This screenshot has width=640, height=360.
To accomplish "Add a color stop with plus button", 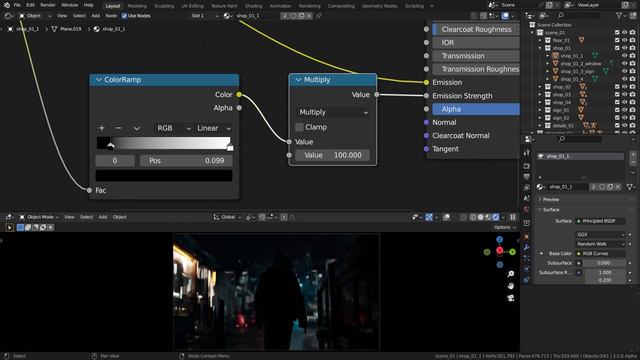I will pos(102,128).
